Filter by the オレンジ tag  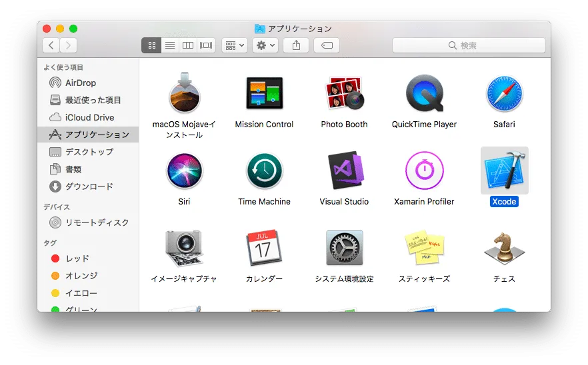tap(88, 276)
